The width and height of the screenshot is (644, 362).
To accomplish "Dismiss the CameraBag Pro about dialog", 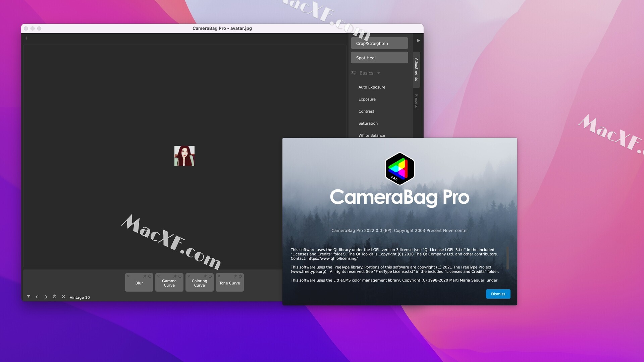I will coord(498,294).
